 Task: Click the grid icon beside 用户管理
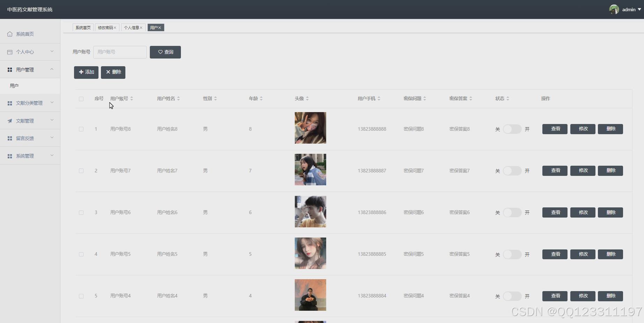(x=10, y=70)
